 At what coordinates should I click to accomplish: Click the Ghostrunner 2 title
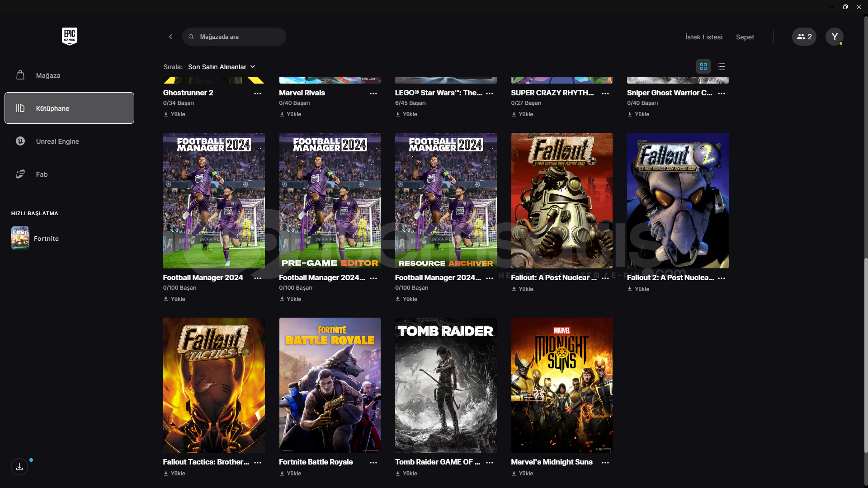188,93
